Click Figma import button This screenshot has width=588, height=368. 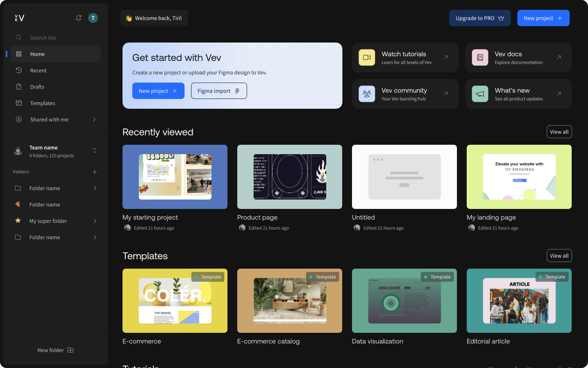pos(219,91)
